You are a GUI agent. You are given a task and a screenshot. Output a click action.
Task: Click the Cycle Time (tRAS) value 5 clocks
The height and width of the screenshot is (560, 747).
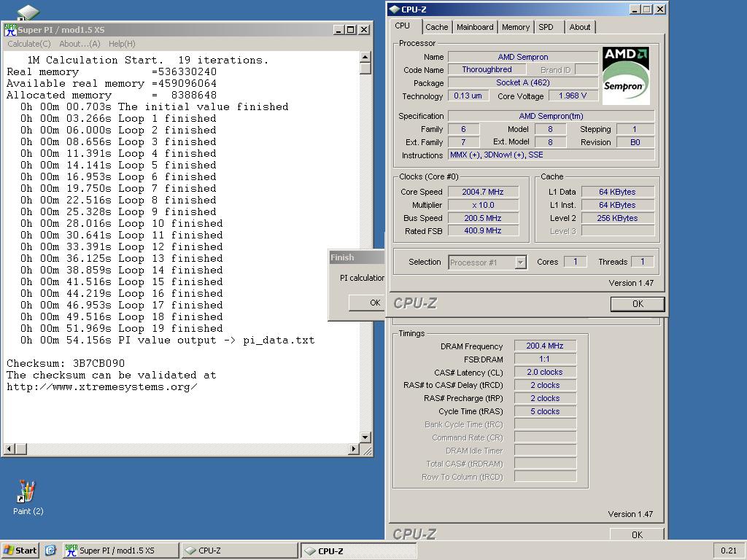[545, 411]
